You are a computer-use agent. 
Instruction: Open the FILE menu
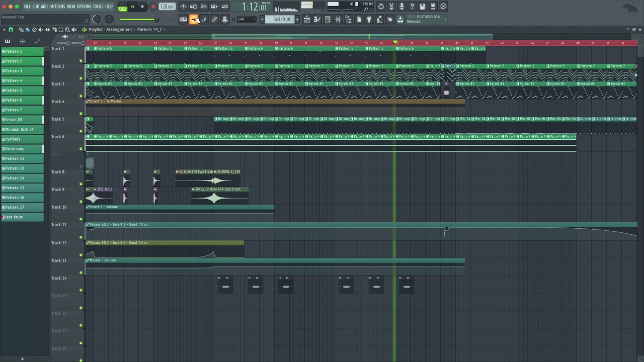pyautogui.click(x=27, y=7)
